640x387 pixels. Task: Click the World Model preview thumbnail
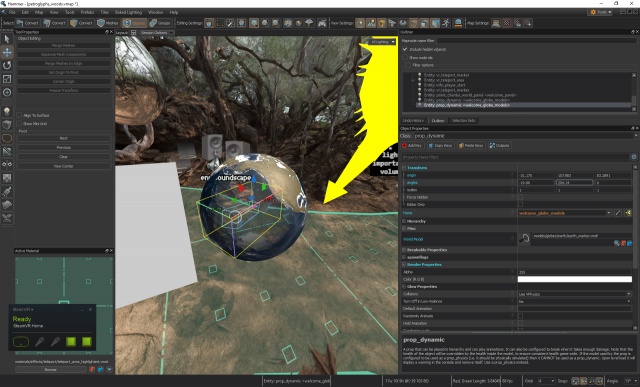(x=524, y=238)
